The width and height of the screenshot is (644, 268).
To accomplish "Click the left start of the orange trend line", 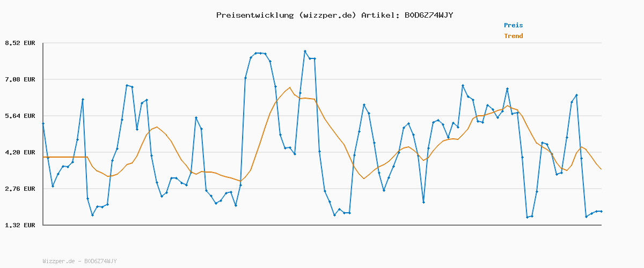I will pyautogui.click(x=43, y=157).
